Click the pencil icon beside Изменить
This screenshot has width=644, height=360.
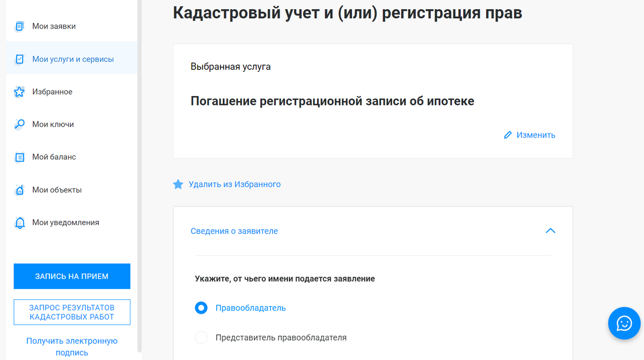[x=508, y=134]
